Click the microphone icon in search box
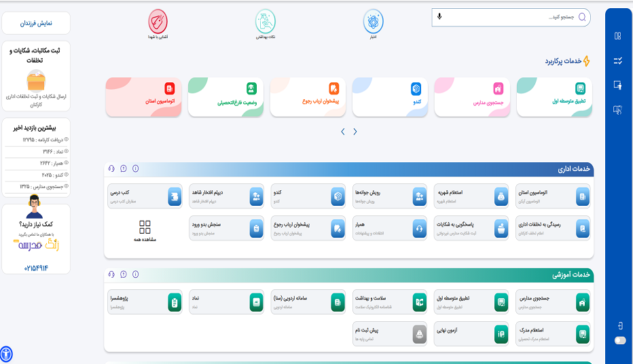The height and width of the screenshot is (364, 633). (x=439, y=17)
